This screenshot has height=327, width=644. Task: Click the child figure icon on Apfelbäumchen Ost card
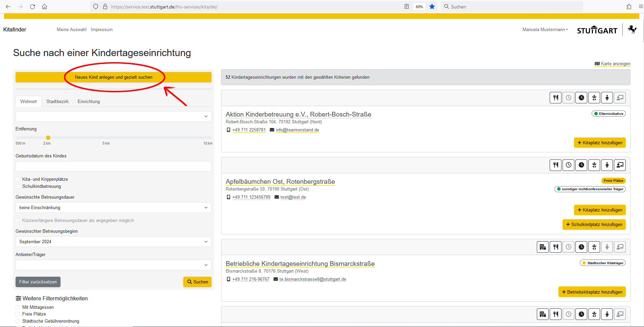(x=607, y=165)
